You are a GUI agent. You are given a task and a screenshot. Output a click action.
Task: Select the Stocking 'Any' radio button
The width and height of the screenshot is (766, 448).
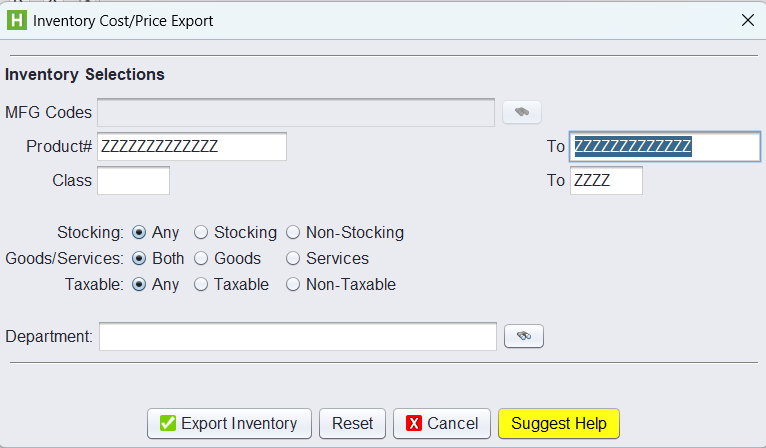click(x=139, y=232)
